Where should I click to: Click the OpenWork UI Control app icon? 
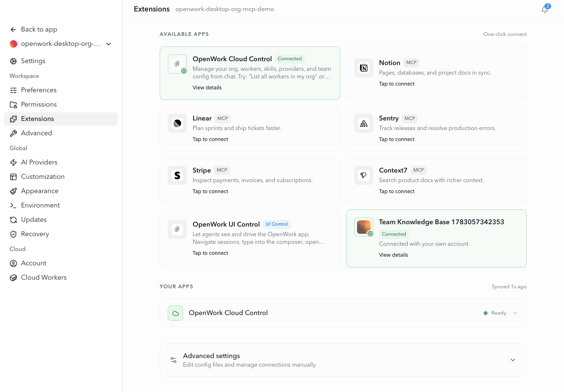tap(177, 229)
